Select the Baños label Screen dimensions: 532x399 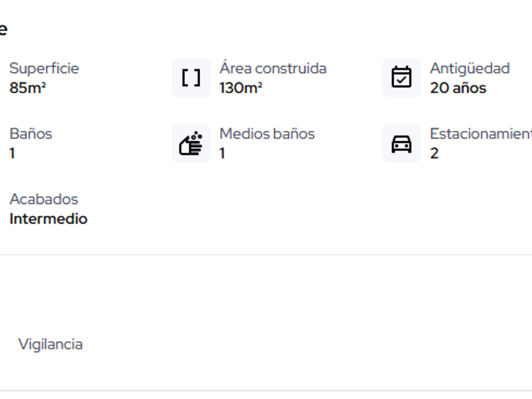(x=31, y=134)
